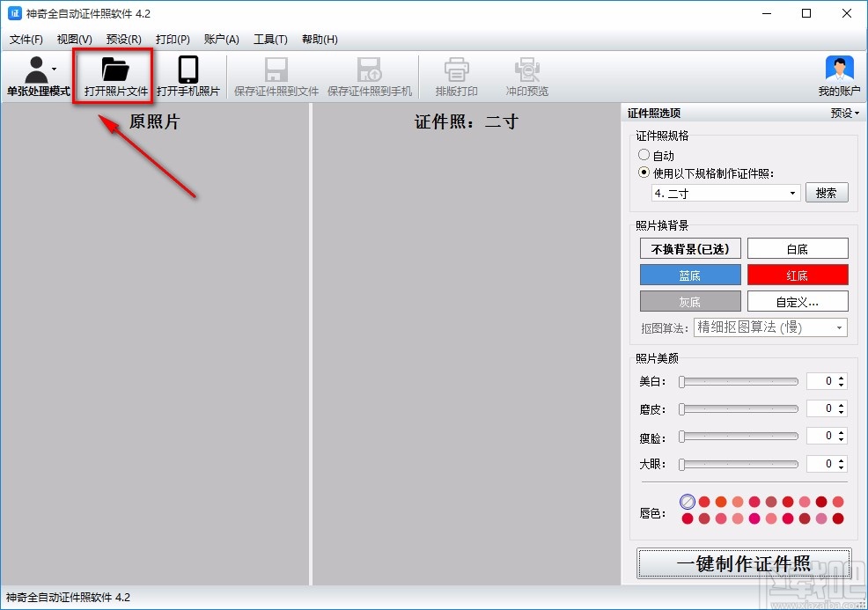This screenshot has height=610, width=868.
Task: Pick a red lip color swatch
Action: coord(704,501)
